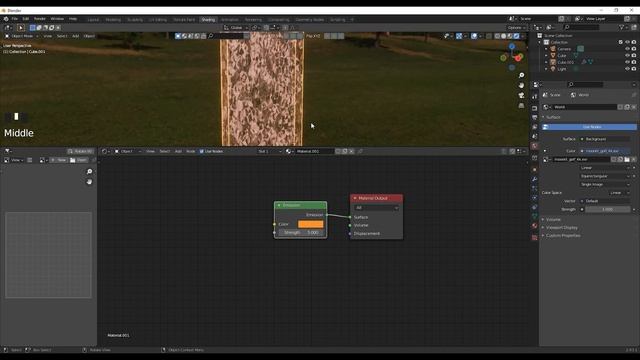Click the orange Color swatch on Emission node
Screen dimensions: 640x360
click(x=311, y=224)
